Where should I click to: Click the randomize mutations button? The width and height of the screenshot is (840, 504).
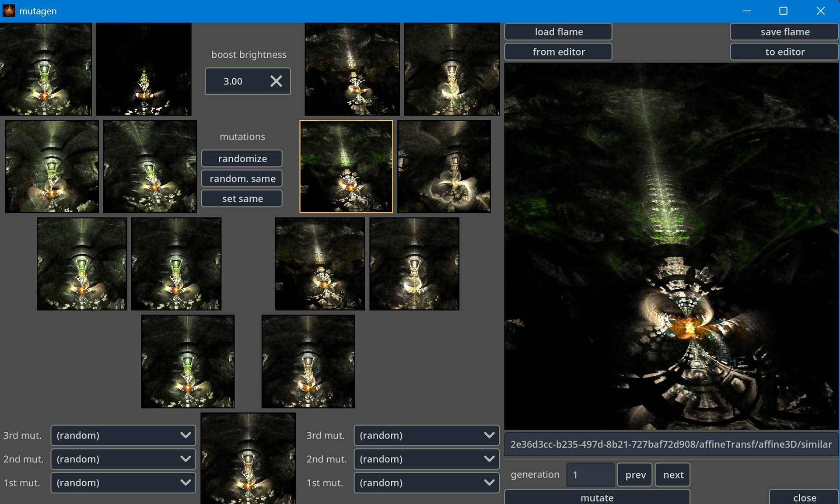pyautogui.click(x=241, y=158)
